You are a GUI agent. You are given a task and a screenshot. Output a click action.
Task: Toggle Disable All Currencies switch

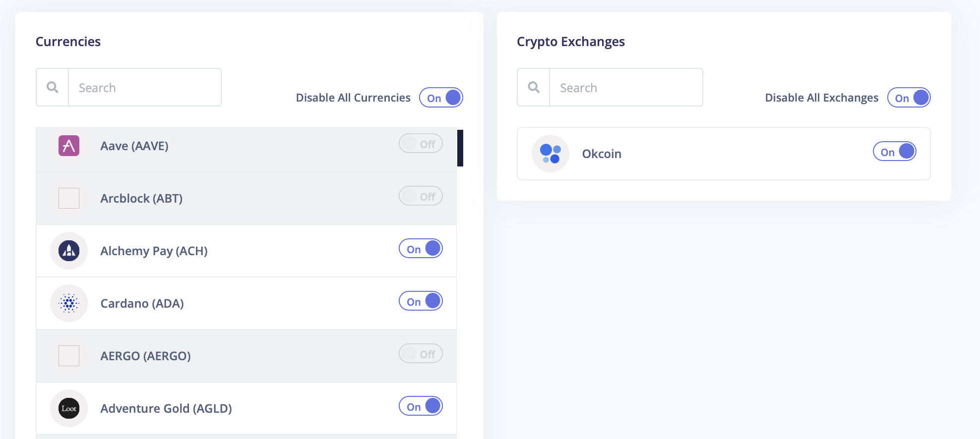pyautogui.click(x=441, y=98)
